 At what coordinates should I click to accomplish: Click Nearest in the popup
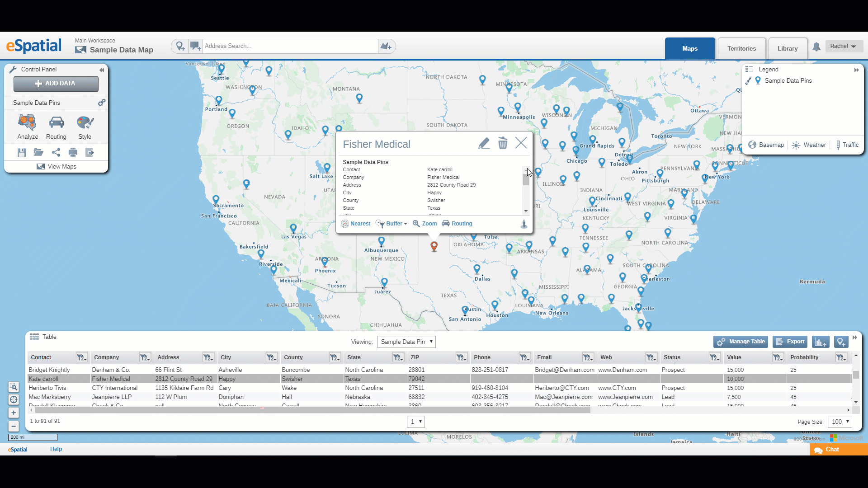point(355,224)
